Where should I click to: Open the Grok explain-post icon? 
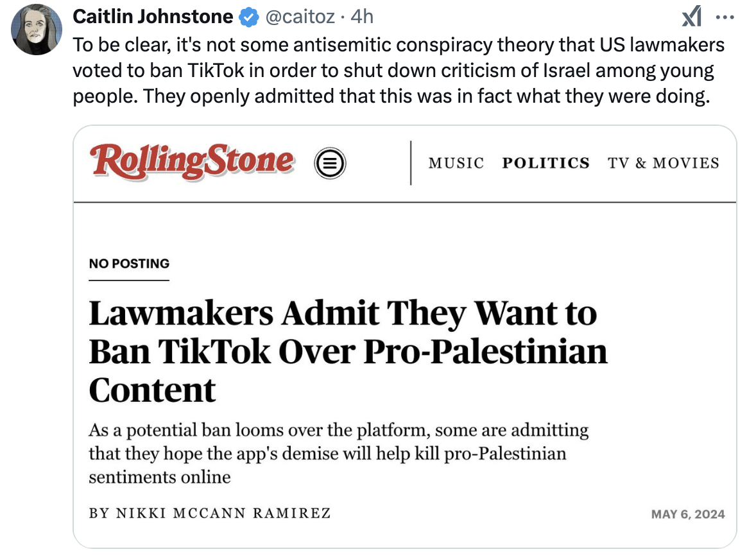(691, 17)
